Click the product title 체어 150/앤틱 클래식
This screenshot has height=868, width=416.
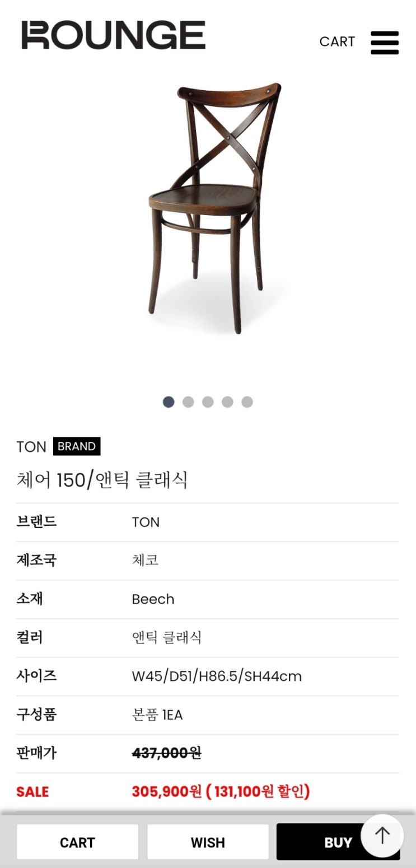tap(102, 480)
